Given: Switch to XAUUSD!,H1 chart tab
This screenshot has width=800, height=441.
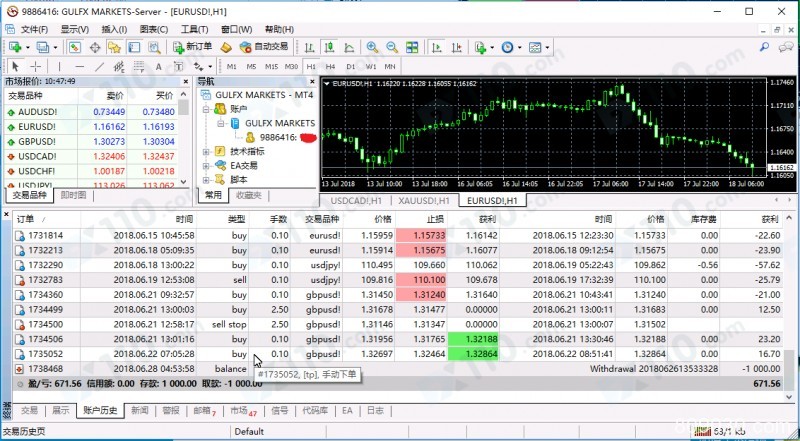Looking at the screenshot, I should pyautogui.click(x=424, y=201).
